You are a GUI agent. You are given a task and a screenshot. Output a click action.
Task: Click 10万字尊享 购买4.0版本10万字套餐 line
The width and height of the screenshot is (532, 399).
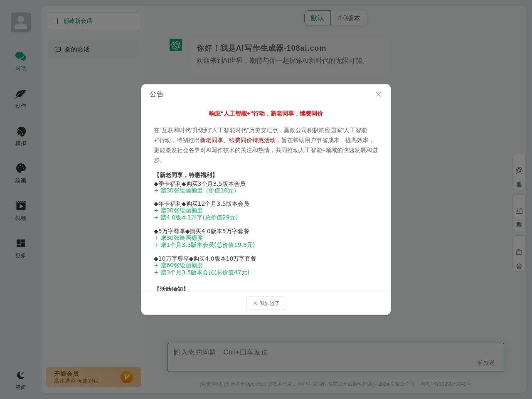coord(205,259)
